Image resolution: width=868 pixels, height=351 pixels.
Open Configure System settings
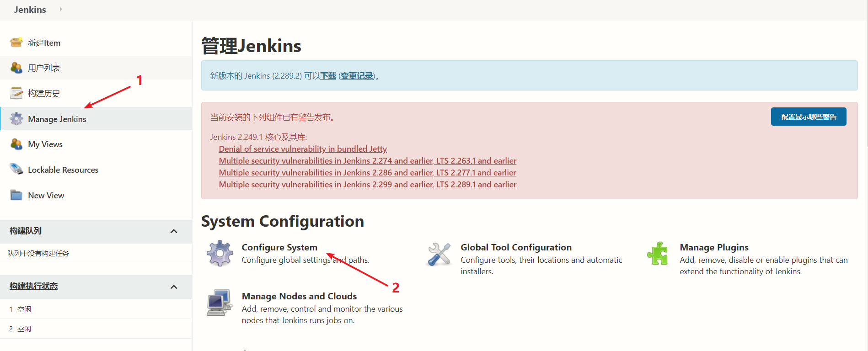click(x=279, y=247)
